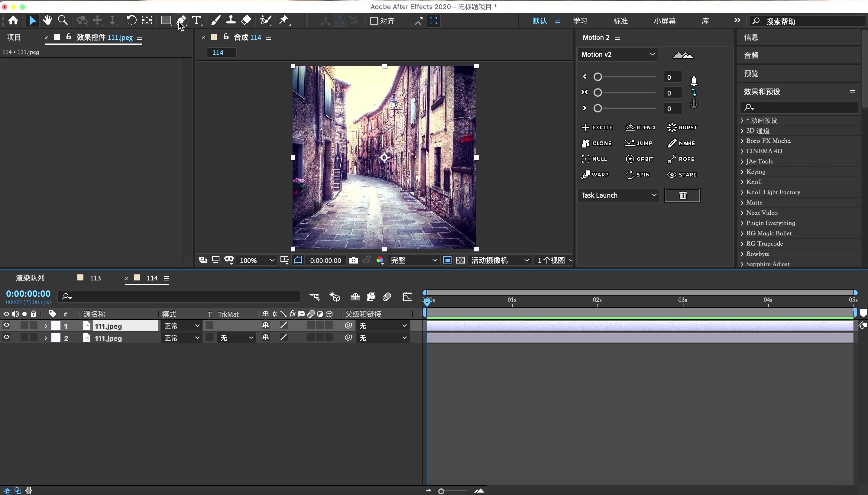Toggle the region of interest button
Viewport: 868px width, 495px height.
pyautogui.click(x=447, y=260)
